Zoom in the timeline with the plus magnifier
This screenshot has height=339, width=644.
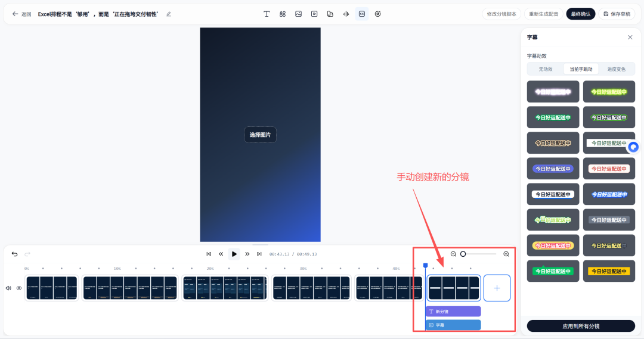[x=506, y=254]
